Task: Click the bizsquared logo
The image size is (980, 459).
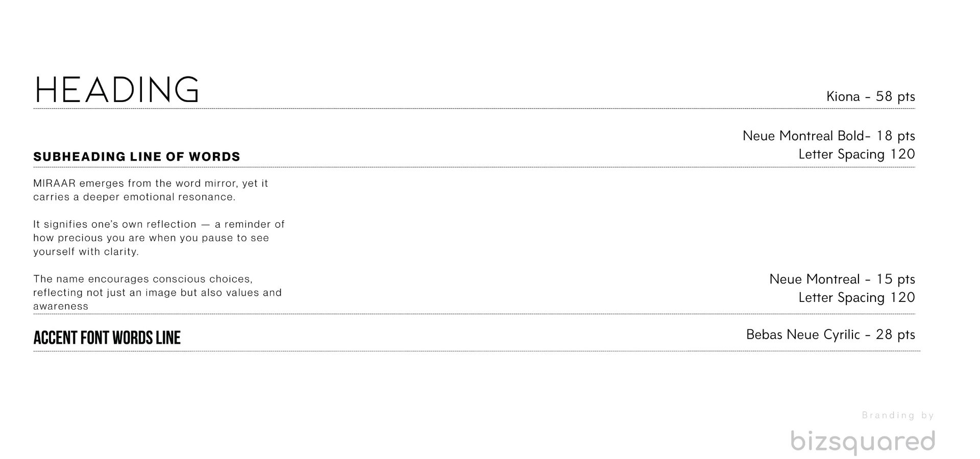Action: [863, 442]
